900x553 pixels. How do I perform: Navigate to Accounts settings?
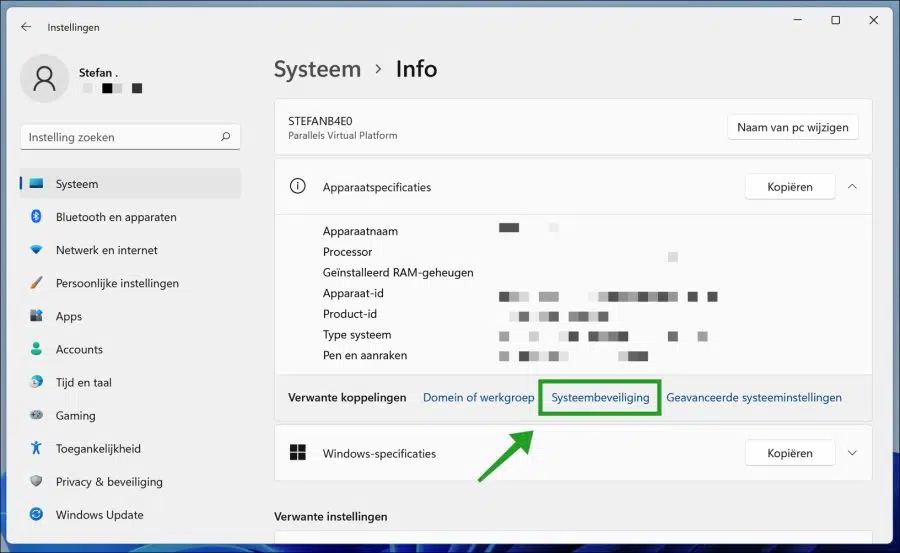click(x=131, y=349)
